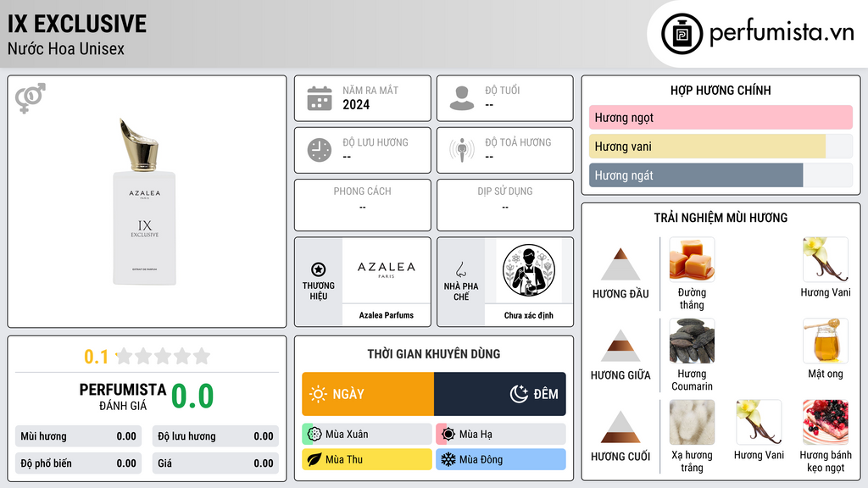
Task: Click the Độ phổ biến score row
Action: pyautogui.click(x=78, y=463)
